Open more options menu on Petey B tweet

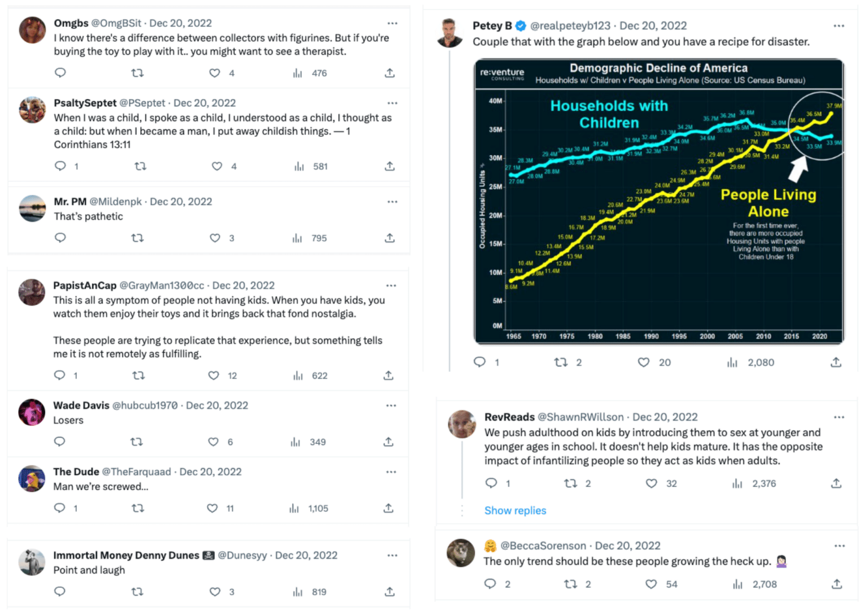tap(839, 26)
